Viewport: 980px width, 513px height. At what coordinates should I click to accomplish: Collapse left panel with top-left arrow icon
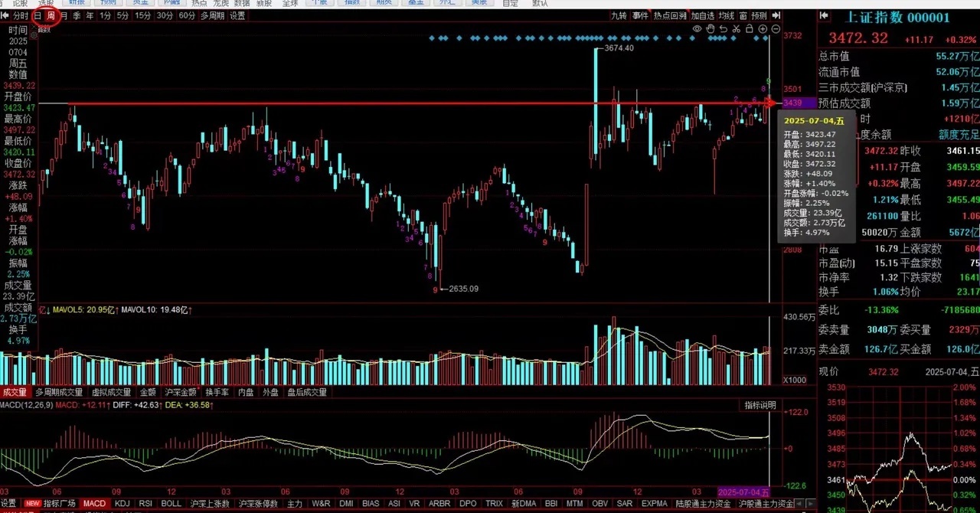(x=5, y=15)
